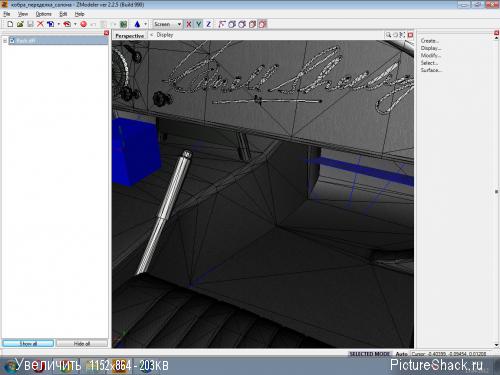Open the viewport Display menu
This screenshot has width=500, height=375.
point(165,35)
